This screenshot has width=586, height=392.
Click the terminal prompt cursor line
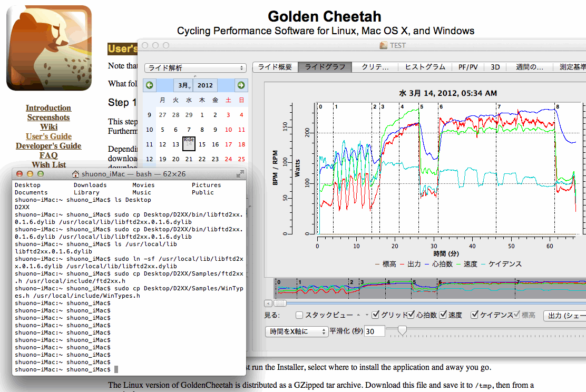click(66, 369)
